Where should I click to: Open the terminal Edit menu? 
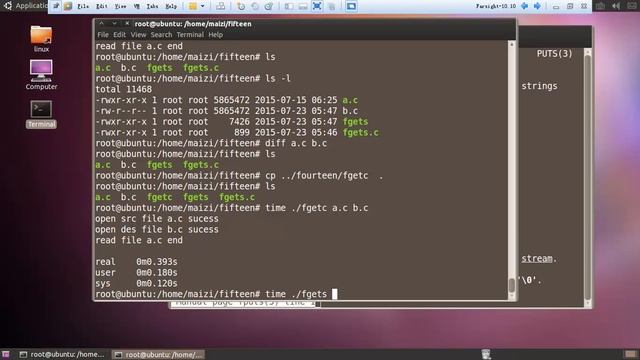(119, 35)
